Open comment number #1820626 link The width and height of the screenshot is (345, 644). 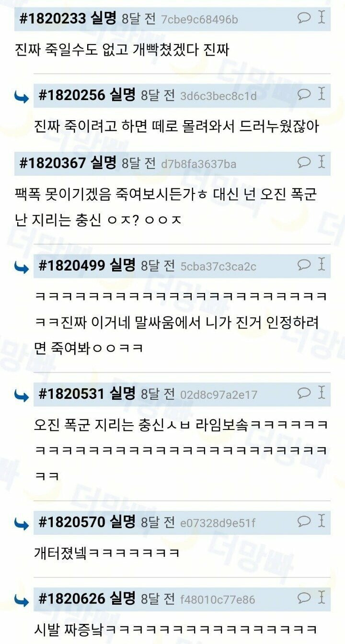pyautogui.click(x=71, y=599)
